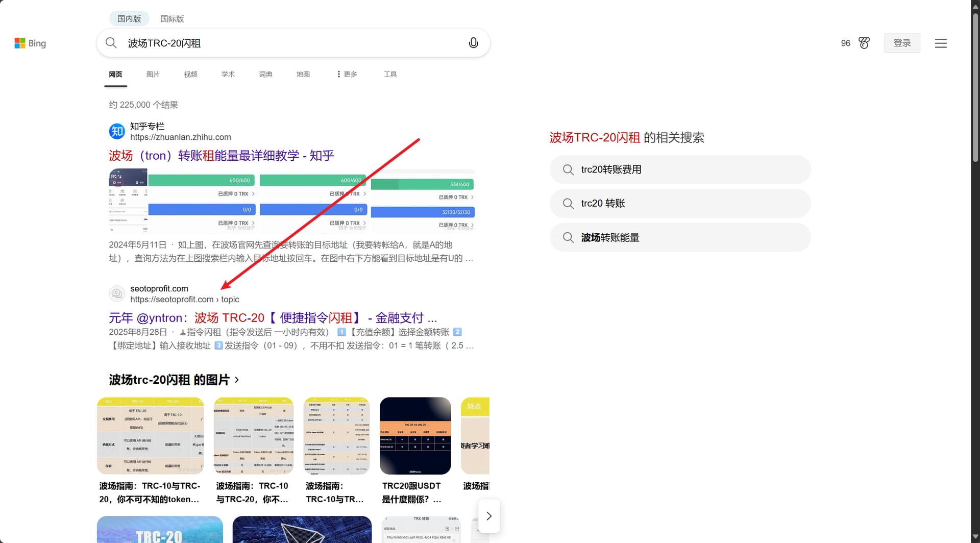Viewport: 980px width, 543px height.
Task: Switch to the 视频 tab
Action: pyautogui.click(x=190, y=75)
